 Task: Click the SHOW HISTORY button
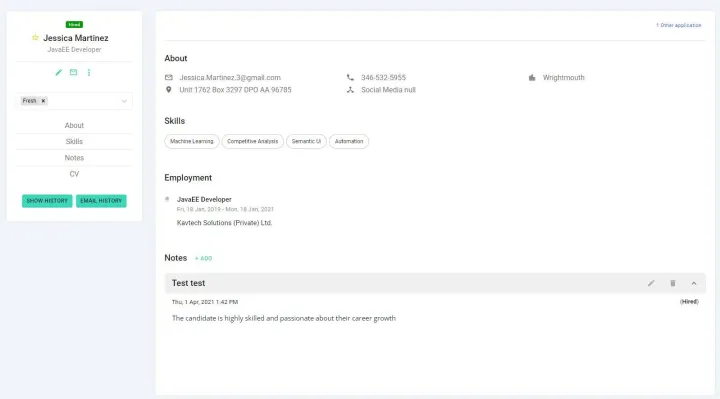pyautogui.click(x=47, y=201)
